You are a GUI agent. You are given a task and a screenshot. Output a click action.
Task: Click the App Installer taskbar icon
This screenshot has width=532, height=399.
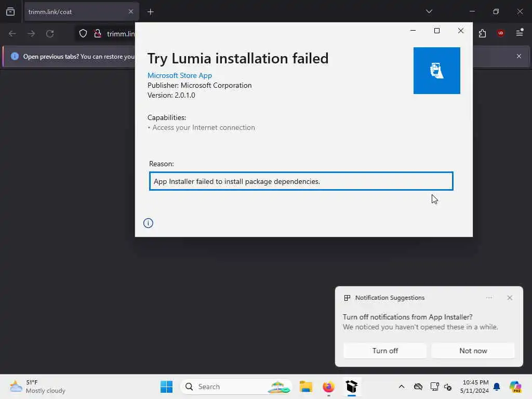coord(352,387)
